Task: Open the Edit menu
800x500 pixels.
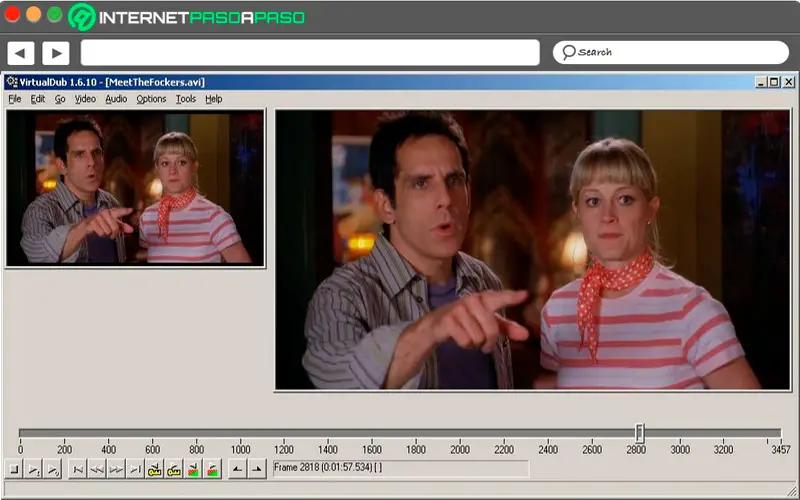Action: coord(38,99)
